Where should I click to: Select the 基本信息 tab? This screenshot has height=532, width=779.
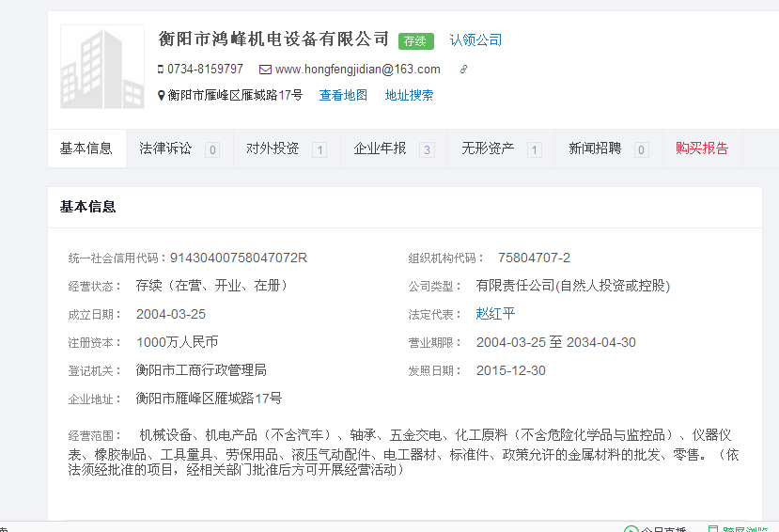pos(86,149)
